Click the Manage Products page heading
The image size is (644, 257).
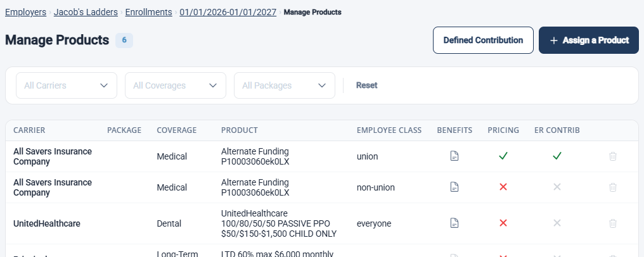57,40
